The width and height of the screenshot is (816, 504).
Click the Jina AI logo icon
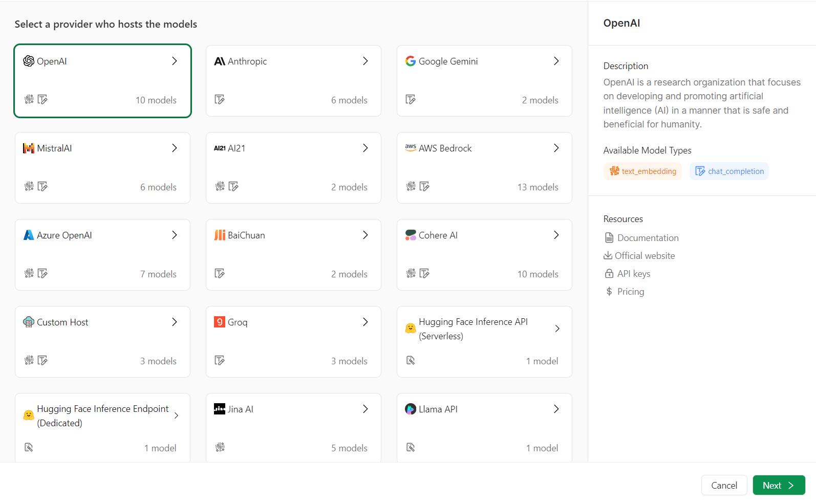(x=220, y=409)
